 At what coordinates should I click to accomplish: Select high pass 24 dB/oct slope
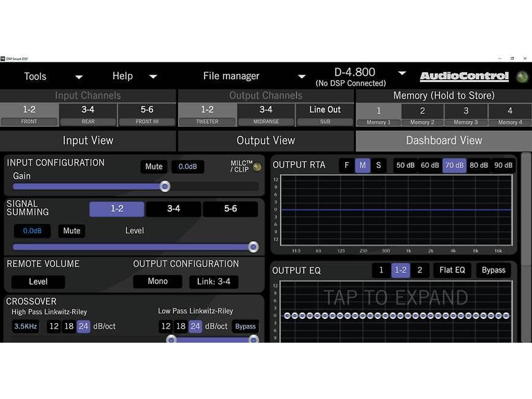tap(83, 326)
